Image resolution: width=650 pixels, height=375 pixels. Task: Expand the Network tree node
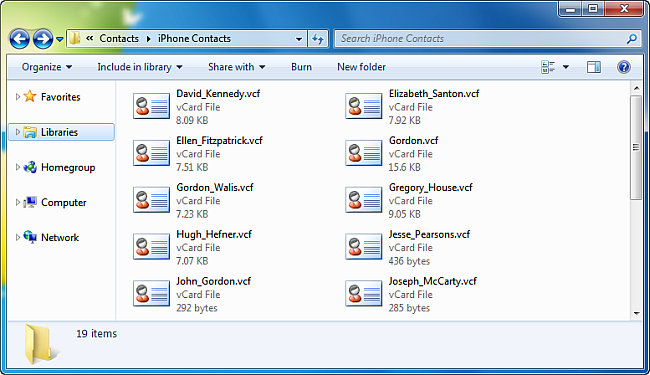point(17,237)
